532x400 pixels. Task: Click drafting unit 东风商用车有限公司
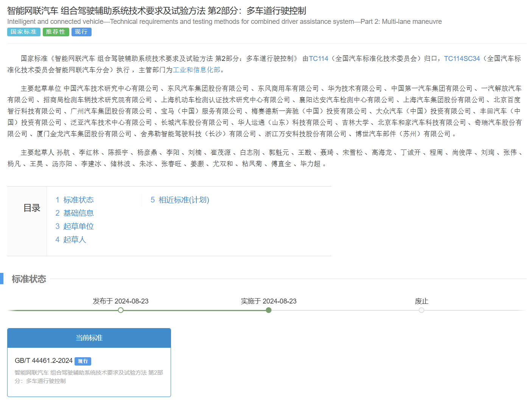coord(288,89)
